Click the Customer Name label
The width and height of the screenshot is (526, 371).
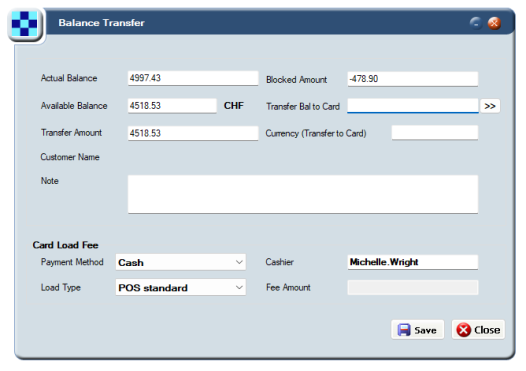click(70, 157)
